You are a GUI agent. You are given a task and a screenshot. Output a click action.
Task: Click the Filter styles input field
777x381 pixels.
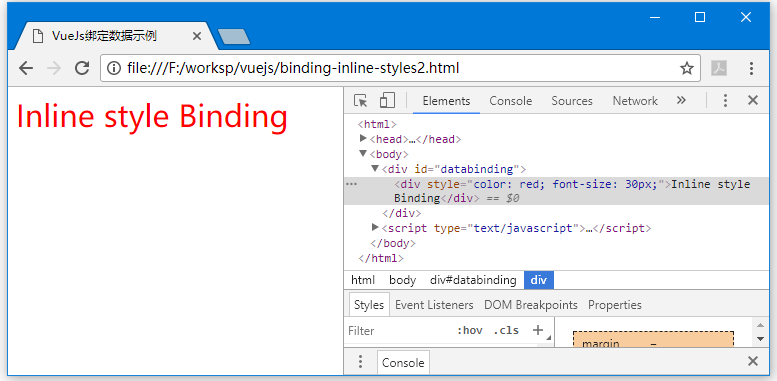tap(399, 330)
